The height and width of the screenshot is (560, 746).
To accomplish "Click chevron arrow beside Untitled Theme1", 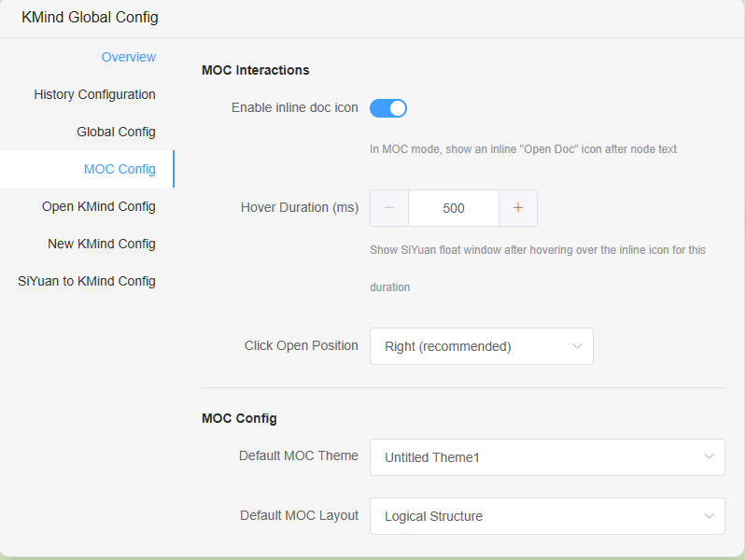I will [x=709, y=457].
